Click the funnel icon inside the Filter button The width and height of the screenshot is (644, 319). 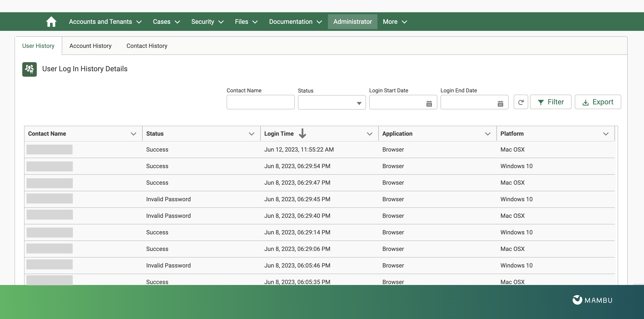(541, 102)
